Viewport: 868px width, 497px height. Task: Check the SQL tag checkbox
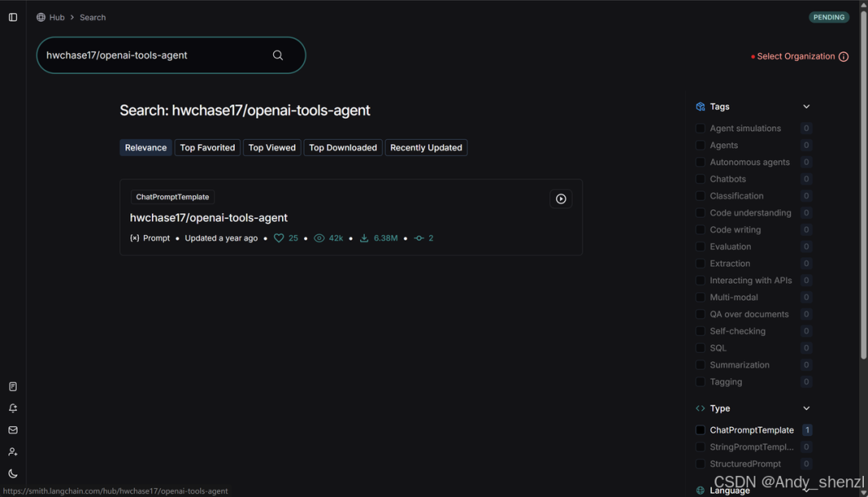pyautogui.click(x=700, y=348)
